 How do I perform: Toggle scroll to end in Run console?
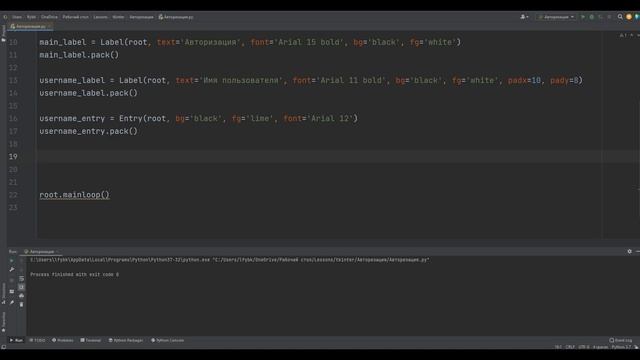point(21,287)
